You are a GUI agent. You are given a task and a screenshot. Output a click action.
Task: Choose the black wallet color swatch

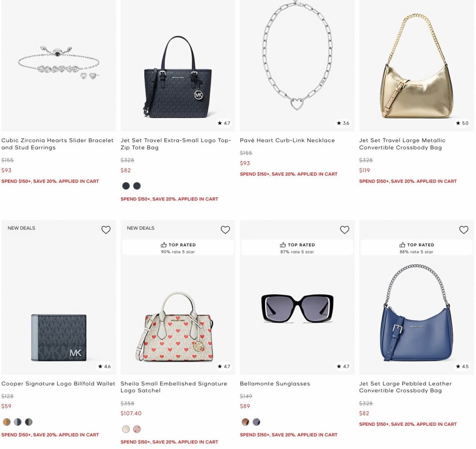coord(28,422)
